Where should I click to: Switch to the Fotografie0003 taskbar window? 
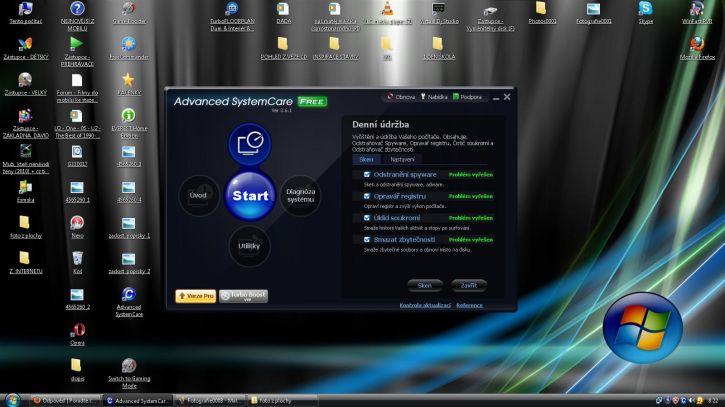210,401
